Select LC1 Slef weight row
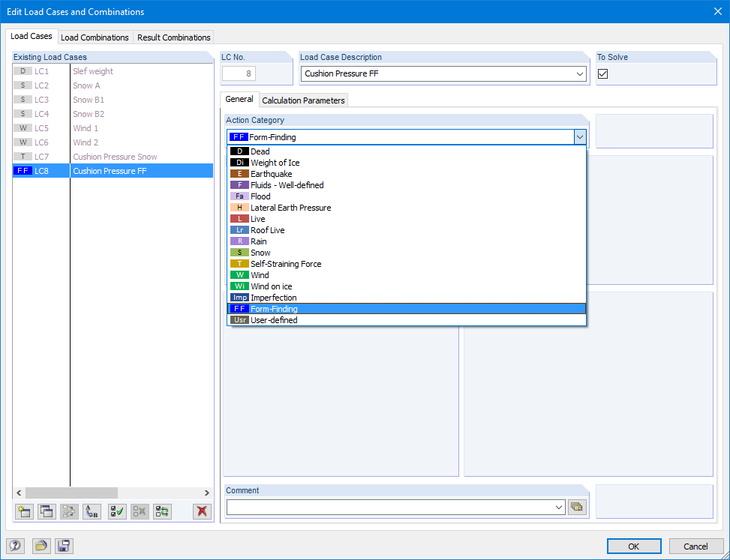Screen dimensions: 730x560 [x=113, y=71]
